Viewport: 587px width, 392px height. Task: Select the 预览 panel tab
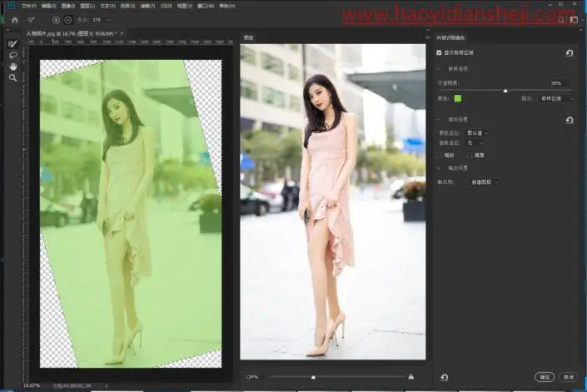(x=248, y=37)
